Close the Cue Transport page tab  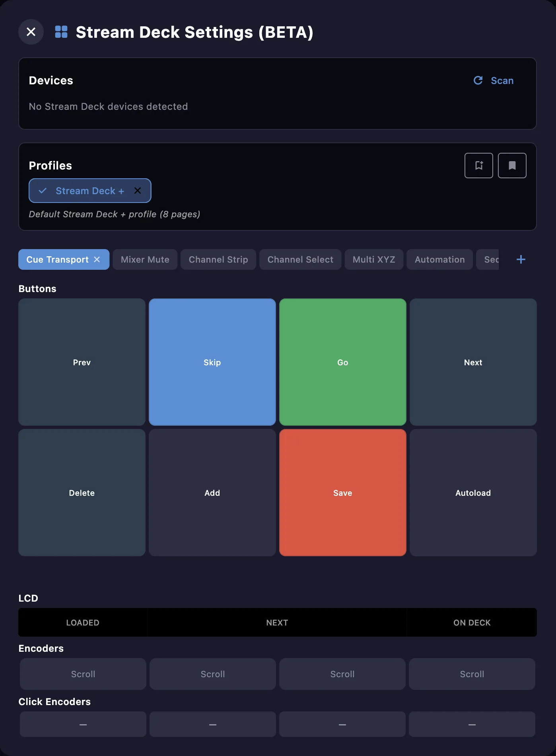[x=97, y=259]
